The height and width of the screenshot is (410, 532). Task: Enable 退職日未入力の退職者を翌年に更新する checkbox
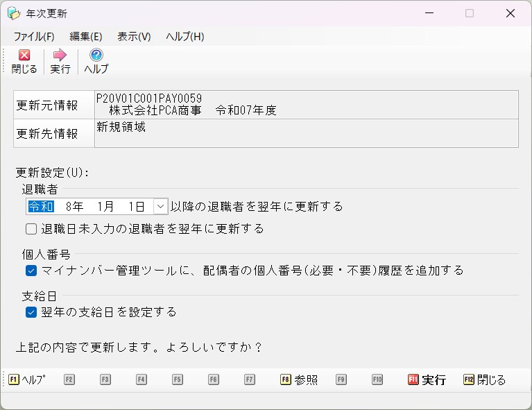pyautogui.click(x=31, y=229)
